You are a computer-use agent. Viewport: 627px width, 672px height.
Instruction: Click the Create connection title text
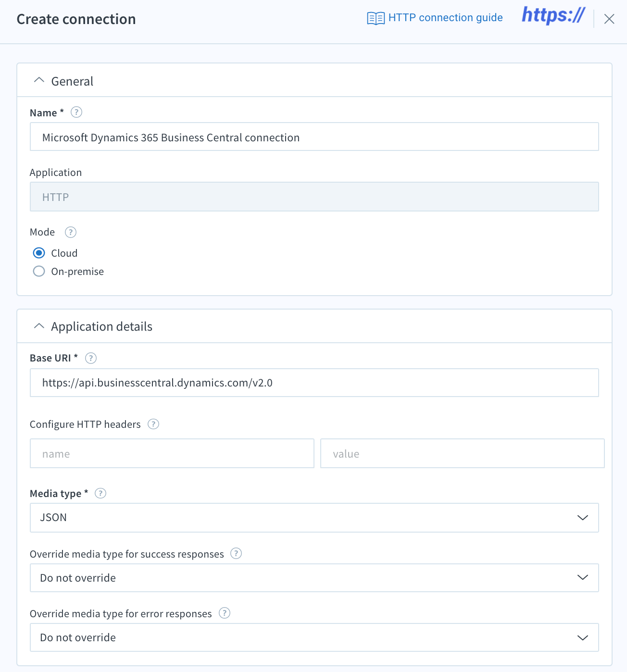tap(76, 19)
